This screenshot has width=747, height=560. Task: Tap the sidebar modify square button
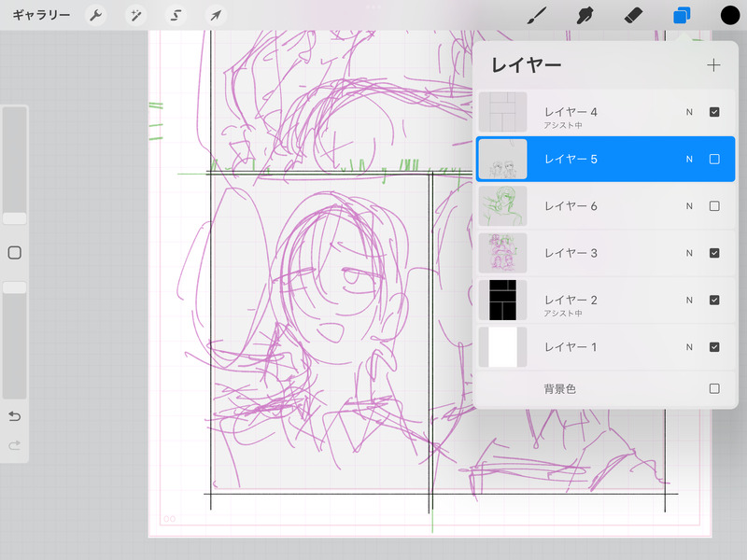tap(15, 253)
